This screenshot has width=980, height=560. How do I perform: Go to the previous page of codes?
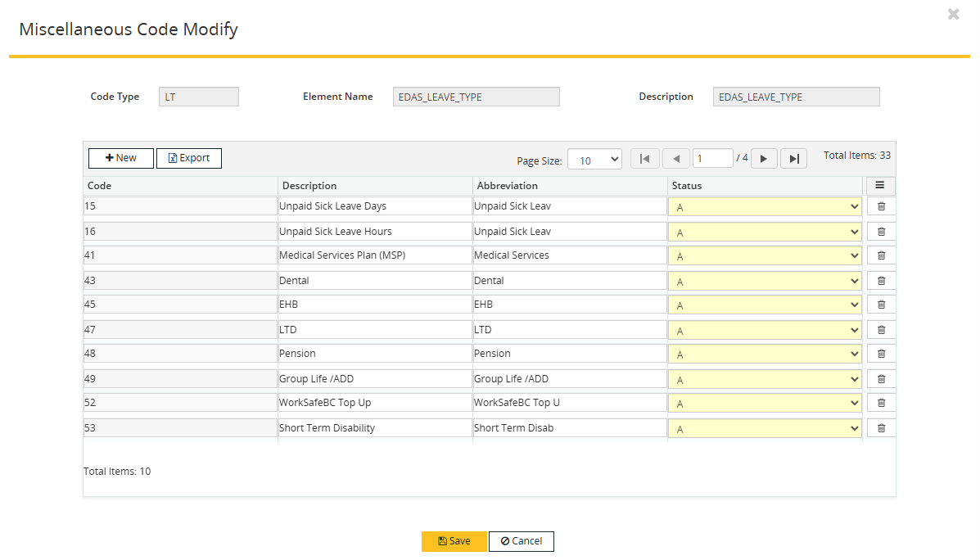(x=675, y=158)
